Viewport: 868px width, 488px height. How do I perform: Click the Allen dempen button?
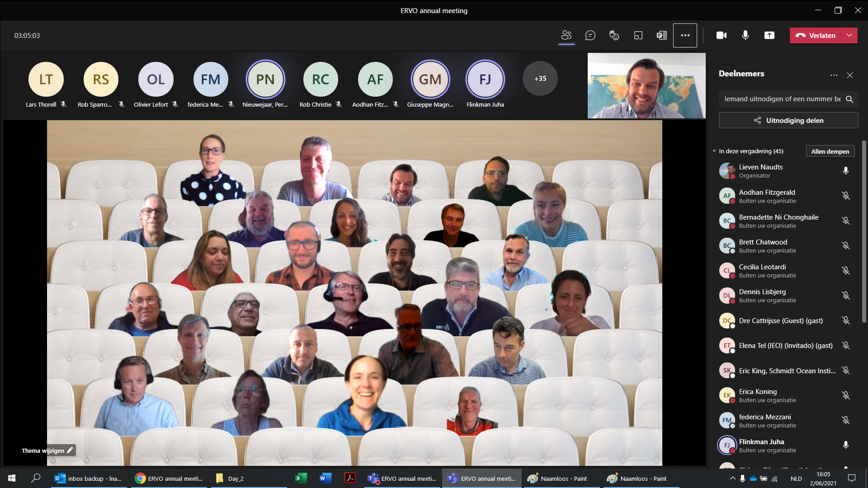click(x=830, y=151)
